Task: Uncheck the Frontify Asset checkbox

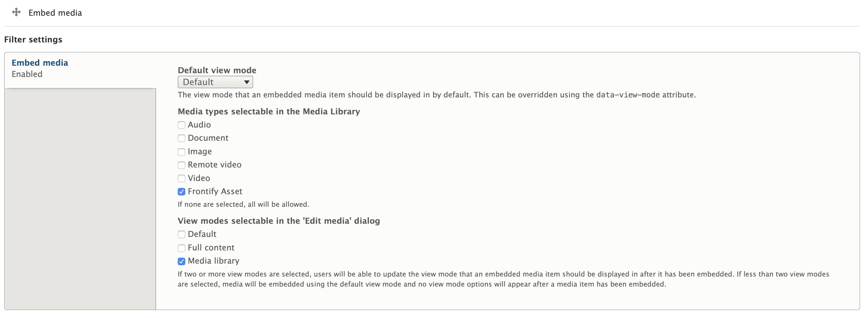Action: [181, 192]
